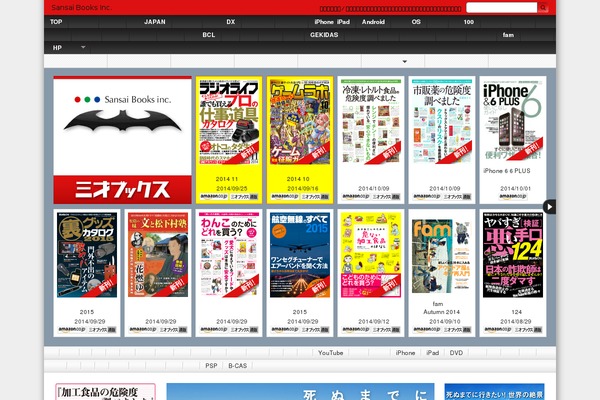The height and width of the screenshot is (400, 600).
Task: Open the JAPAN menu item
Action: [155, 22]
